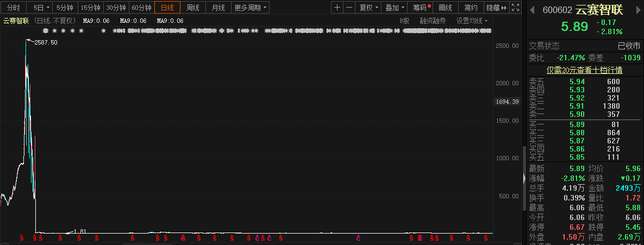Viewport: 644px width, 245px height.
Task: Open the 设置均线 moving average dropdown
Action: click(472, 21)
